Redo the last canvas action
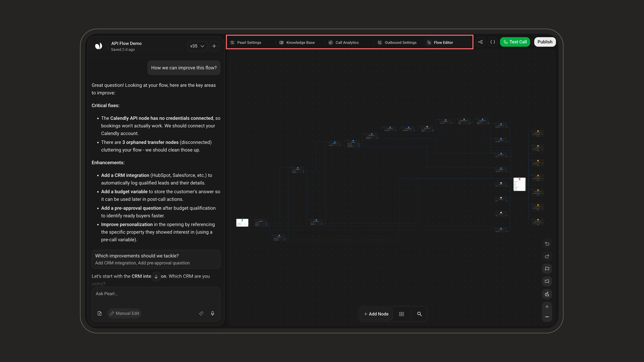 tap(547, 256)
